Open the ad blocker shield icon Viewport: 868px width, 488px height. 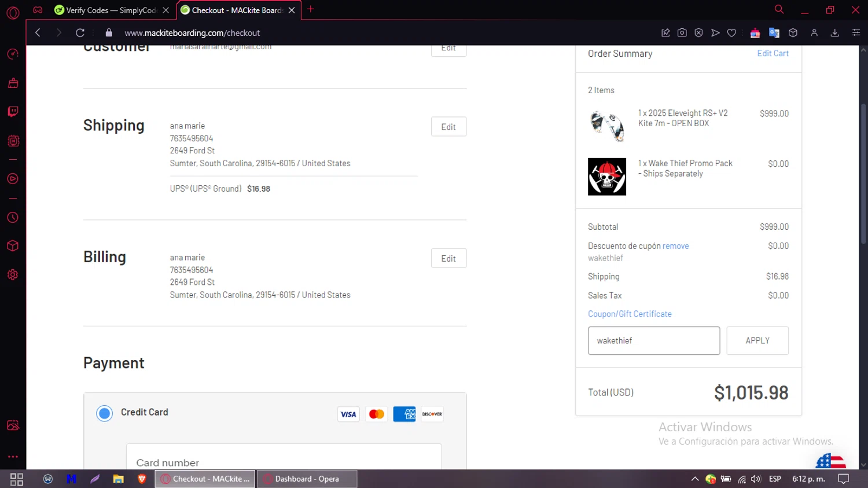698,33
